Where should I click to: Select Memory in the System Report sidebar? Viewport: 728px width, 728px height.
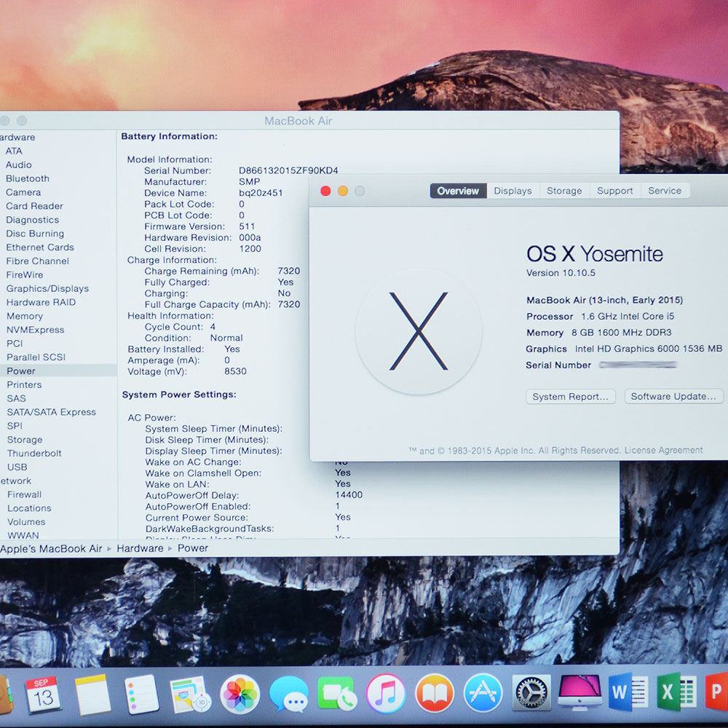click(x=25, y=316)
